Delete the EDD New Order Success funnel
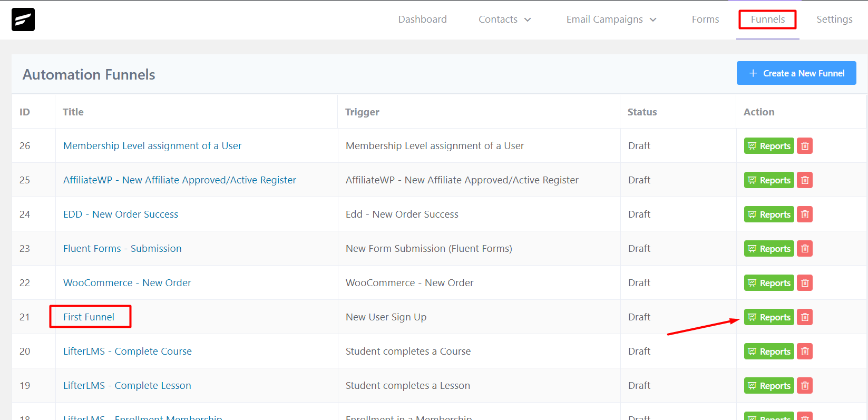The image size is (868, 420). tap(805, 214)
